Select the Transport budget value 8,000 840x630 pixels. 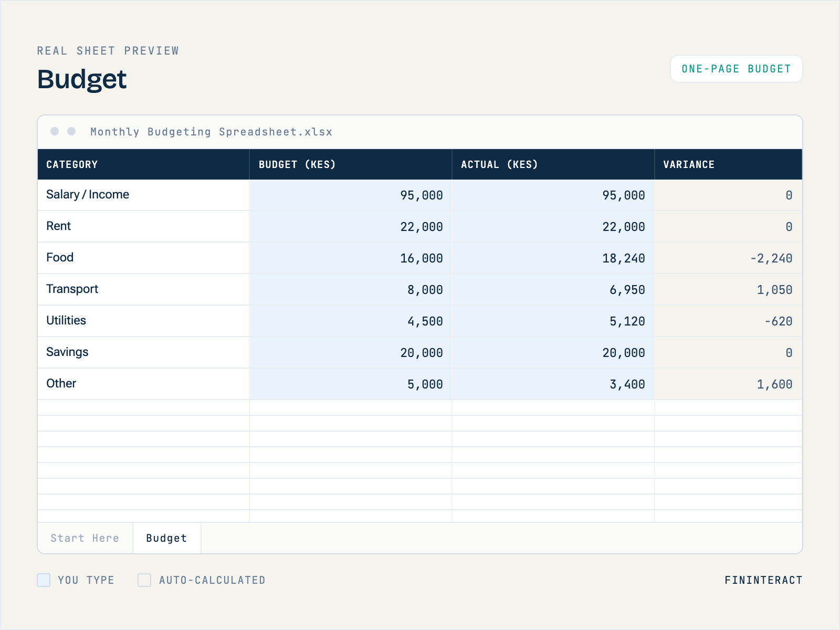pos(425,290)
